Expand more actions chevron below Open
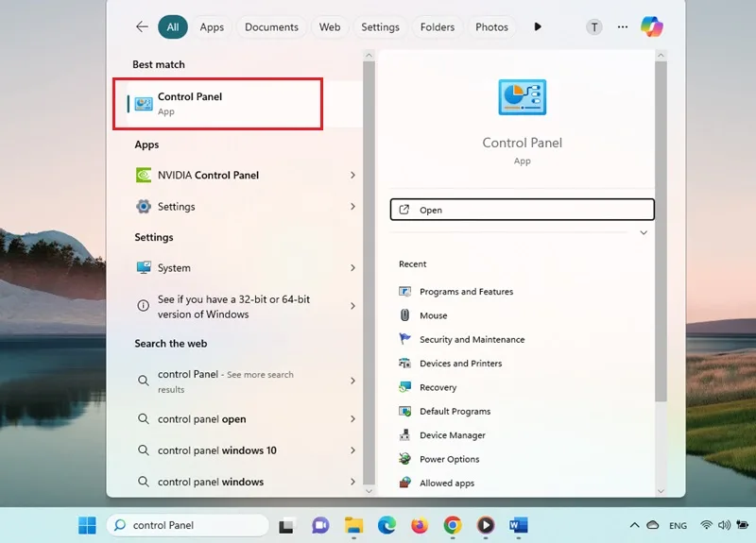The height and width of the screenshot is (543, 756). (x=644, y=232)
